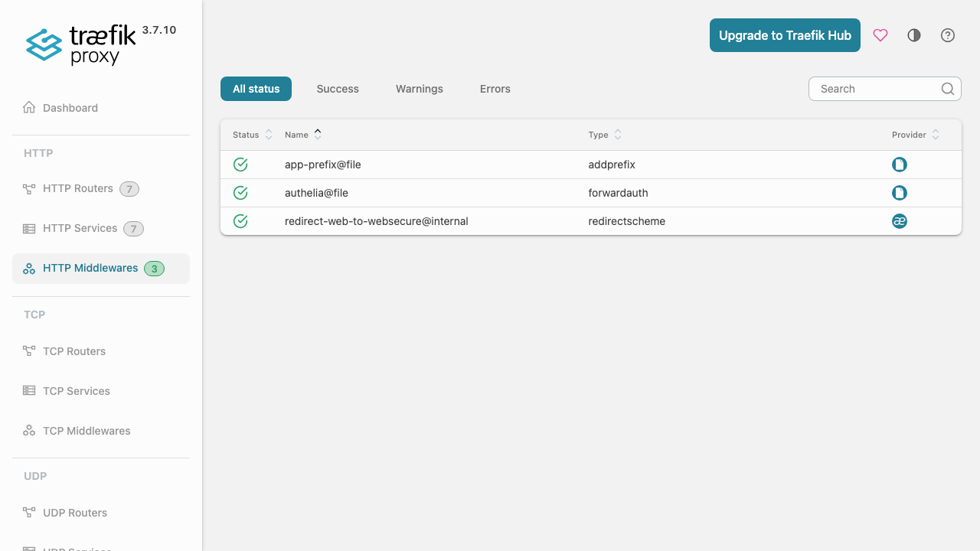
Task: Click the version number 3.7.10
Action: coord(159,30)
